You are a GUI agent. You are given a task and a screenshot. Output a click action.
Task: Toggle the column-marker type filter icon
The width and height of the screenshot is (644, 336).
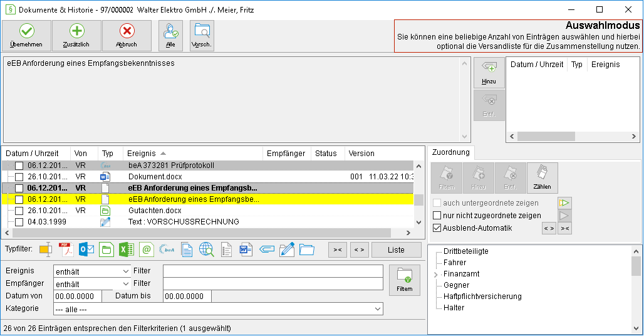coord(46,249)
